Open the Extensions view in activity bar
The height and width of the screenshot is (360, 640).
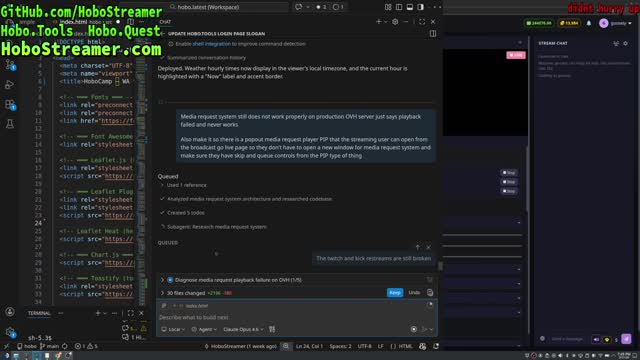(x=10, y=104)
